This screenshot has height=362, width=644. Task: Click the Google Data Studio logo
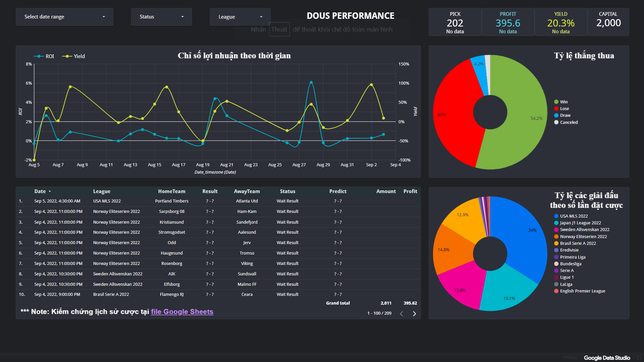tap(607, 358)
